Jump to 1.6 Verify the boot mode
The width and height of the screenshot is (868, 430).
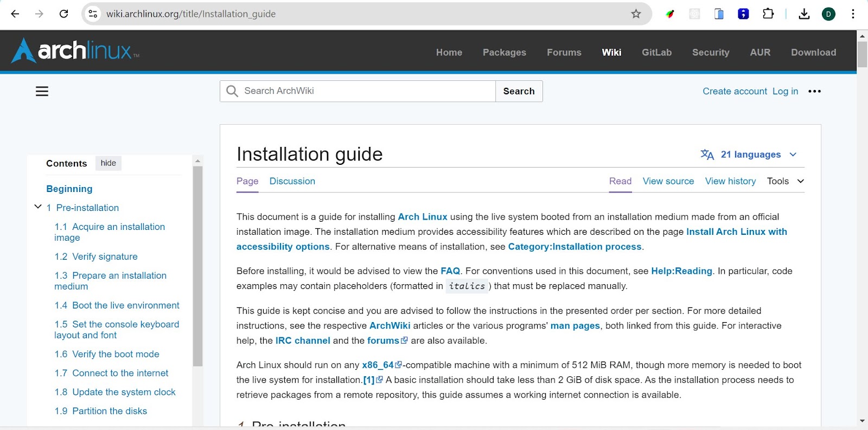(107, 354)
